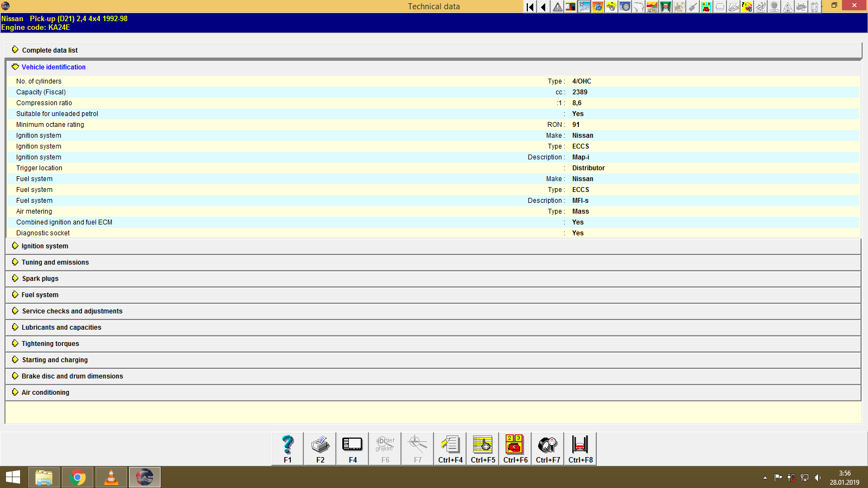
Task: Click the clock in the system tray
Action: tap(844, 477)
